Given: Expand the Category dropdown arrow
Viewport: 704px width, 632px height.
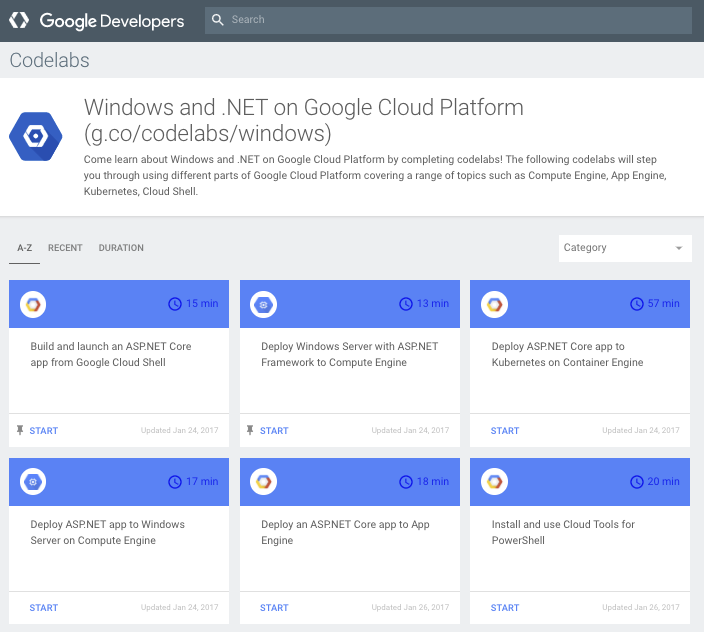Looking at the screenshot, I should (x=679, y=248).
